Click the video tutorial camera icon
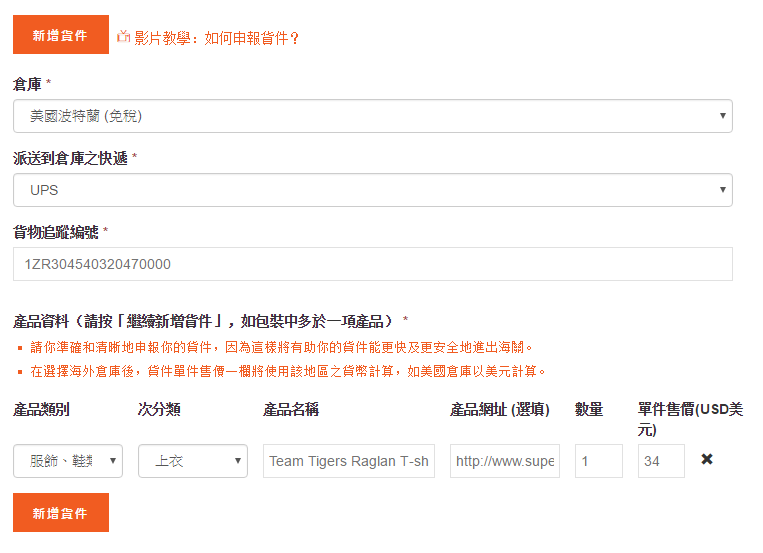The height and width of the screenshot is (553, 763). click(124, 37)
